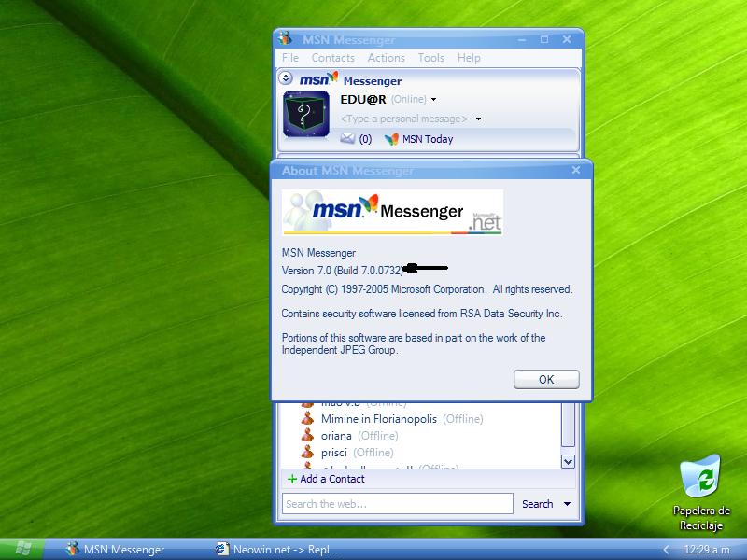747x560 pixels.
Task: Click the buddy icon beside prisci
Action: (x=308, y=452)
